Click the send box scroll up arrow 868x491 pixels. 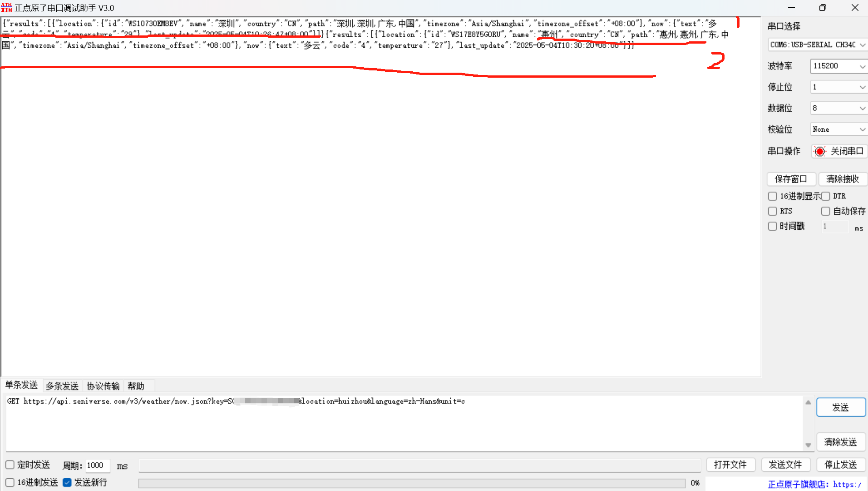point(808,402)
